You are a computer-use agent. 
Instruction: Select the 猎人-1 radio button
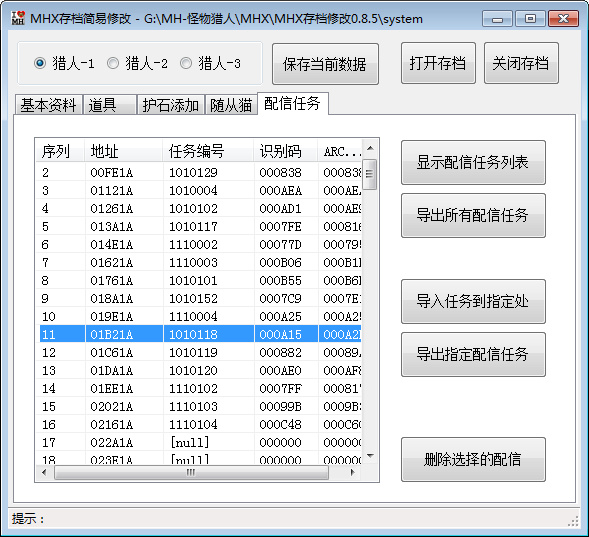pos(64,63)
